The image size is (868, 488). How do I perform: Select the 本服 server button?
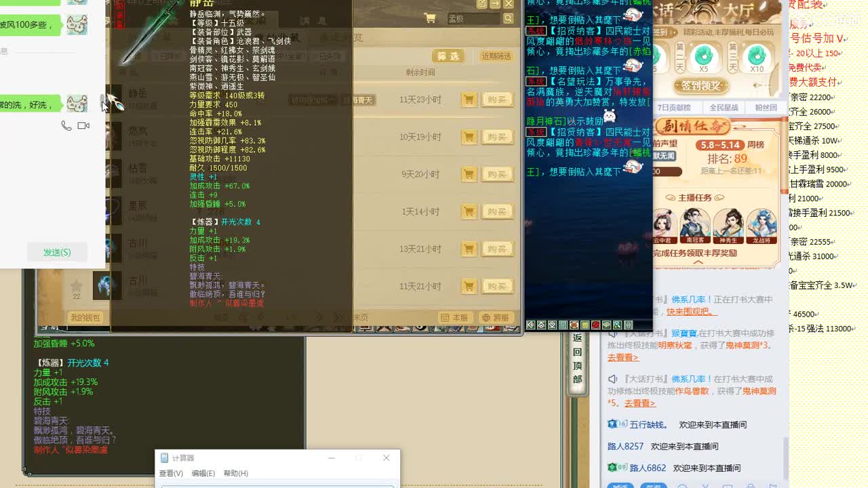point(455,317)
